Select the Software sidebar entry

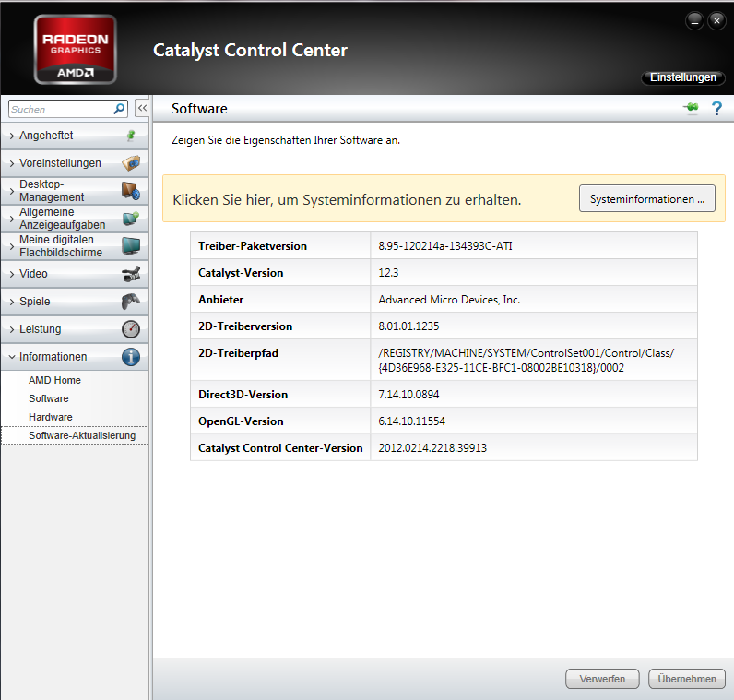(49, 398)
